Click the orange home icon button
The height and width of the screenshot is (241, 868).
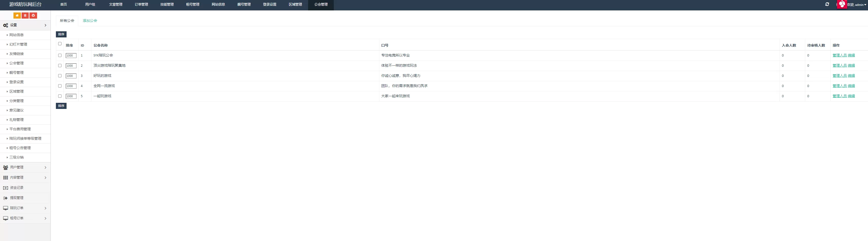pyautogui.click(x=17, y=16)
